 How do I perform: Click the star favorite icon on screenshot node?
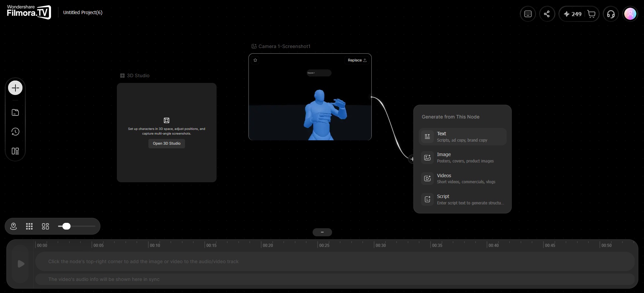[x=255, y=60]
